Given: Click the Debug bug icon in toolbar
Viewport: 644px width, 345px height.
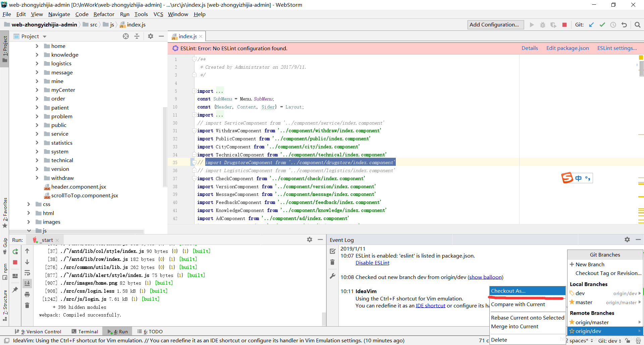Looking at the screenshot, I should 543,25.
